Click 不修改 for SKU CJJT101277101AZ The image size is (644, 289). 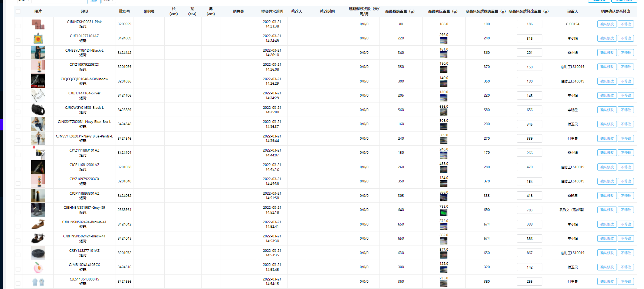[626, 38]
